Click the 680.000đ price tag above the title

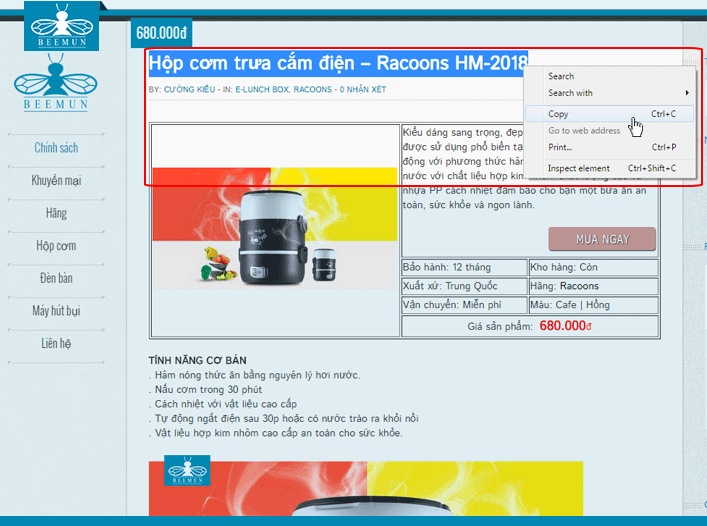(161, 32)
